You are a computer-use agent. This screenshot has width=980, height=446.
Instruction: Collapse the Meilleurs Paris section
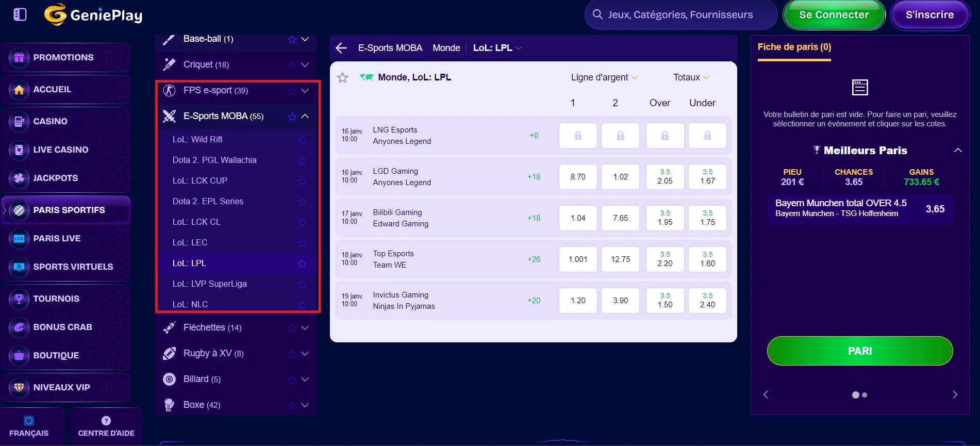958,151
